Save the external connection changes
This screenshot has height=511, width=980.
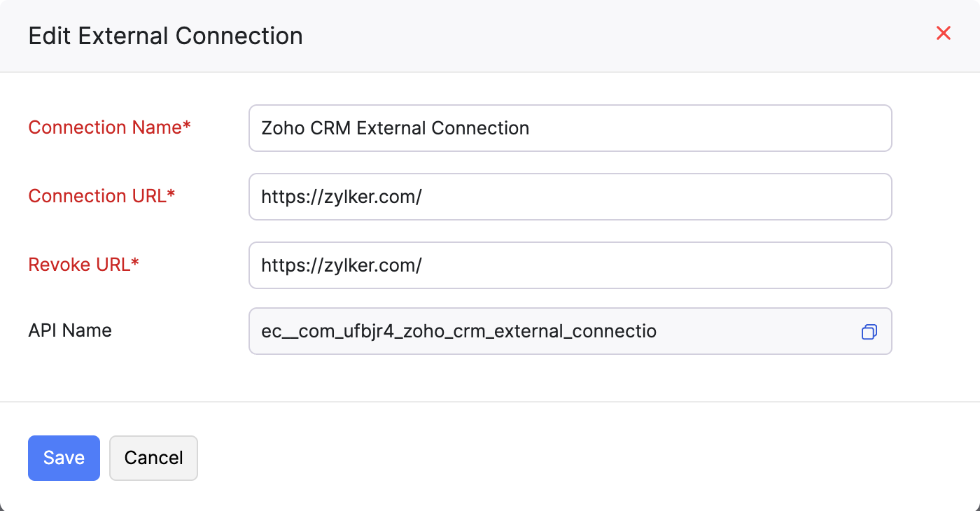64,458
